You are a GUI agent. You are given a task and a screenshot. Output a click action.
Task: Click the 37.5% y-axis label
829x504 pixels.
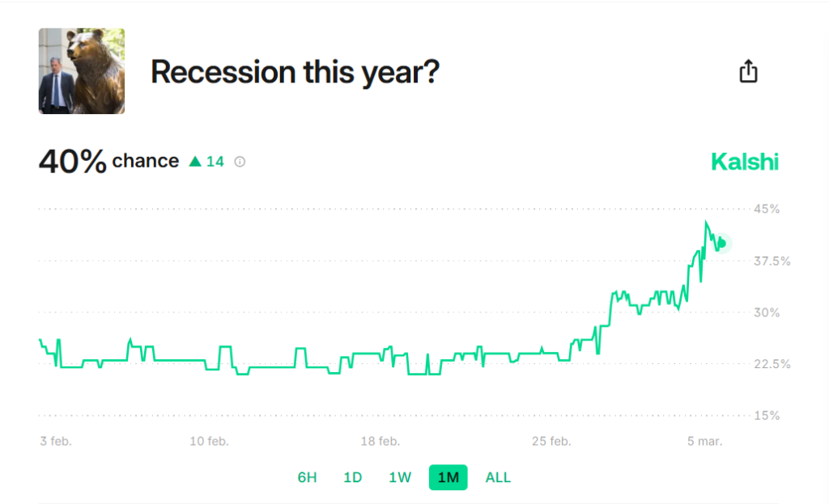coord(772,261)
